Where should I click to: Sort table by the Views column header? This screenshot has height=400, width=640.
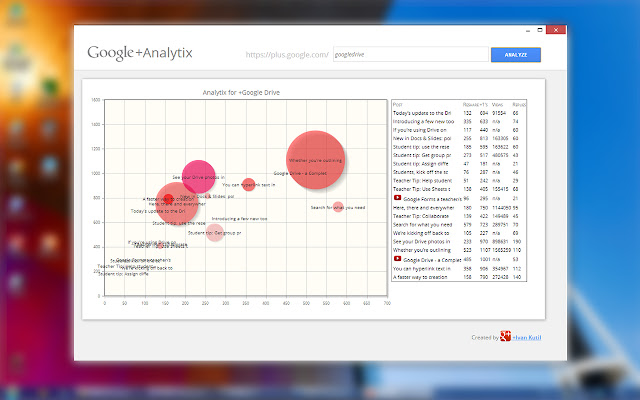point(497,104)
